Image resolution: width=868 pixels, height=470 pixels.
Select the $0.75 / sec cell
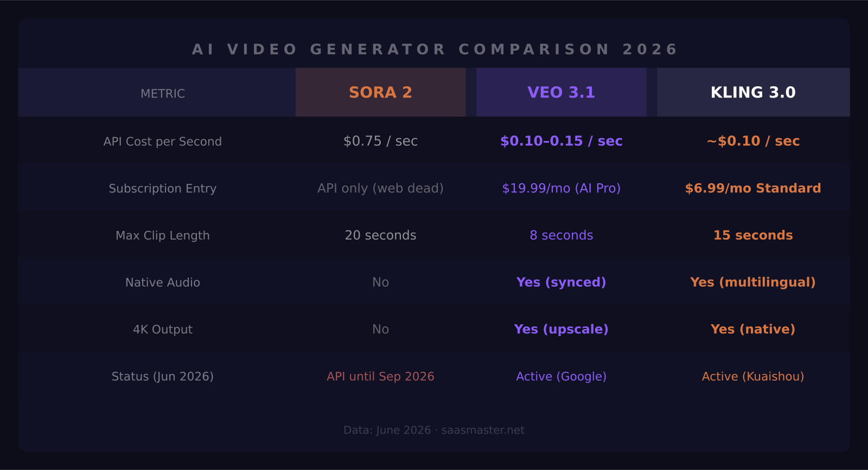380,141
